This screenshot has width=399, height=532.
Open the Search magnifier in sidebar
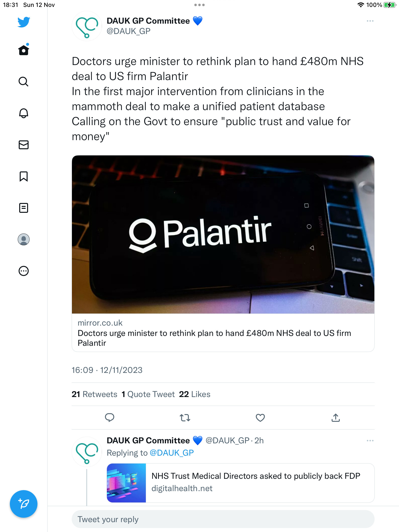(x=24, y=82)
